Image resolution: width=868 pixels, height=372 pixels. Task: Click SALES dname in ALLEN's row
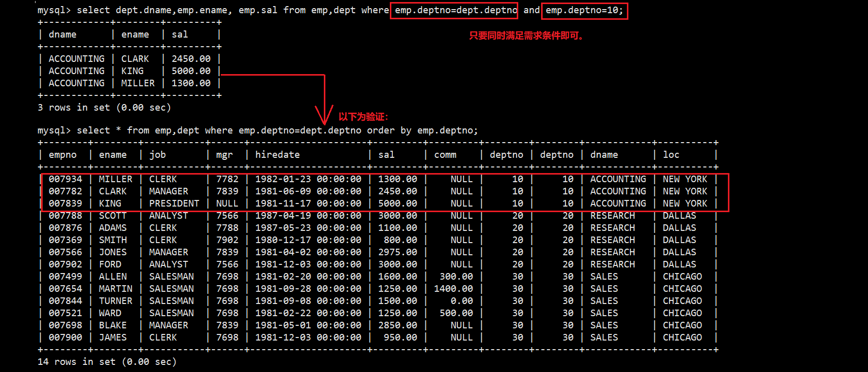pos(604,277)
